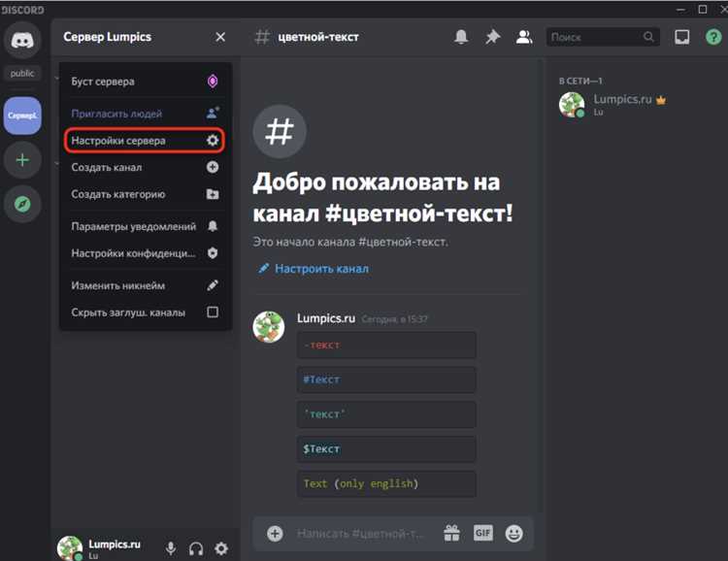728x561 pixels.
Task: Mute microphone in user panel
Action: 171,548
